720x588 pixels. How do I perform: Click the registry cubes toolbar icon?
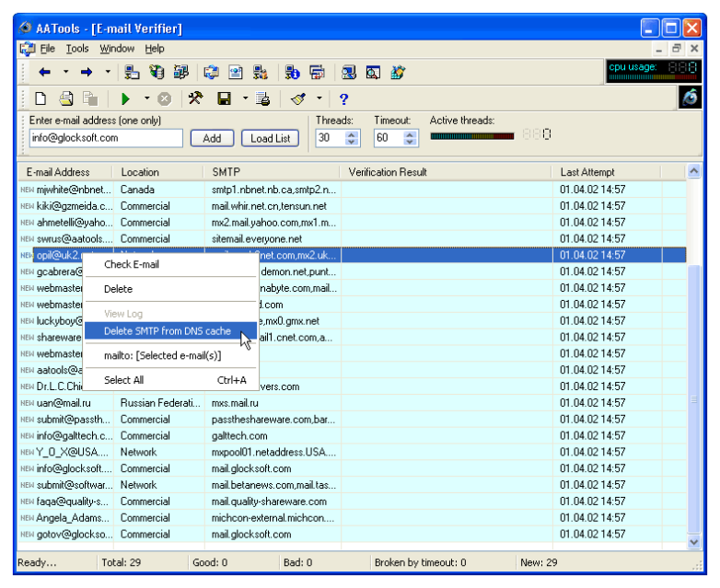(x=398, y=72)
